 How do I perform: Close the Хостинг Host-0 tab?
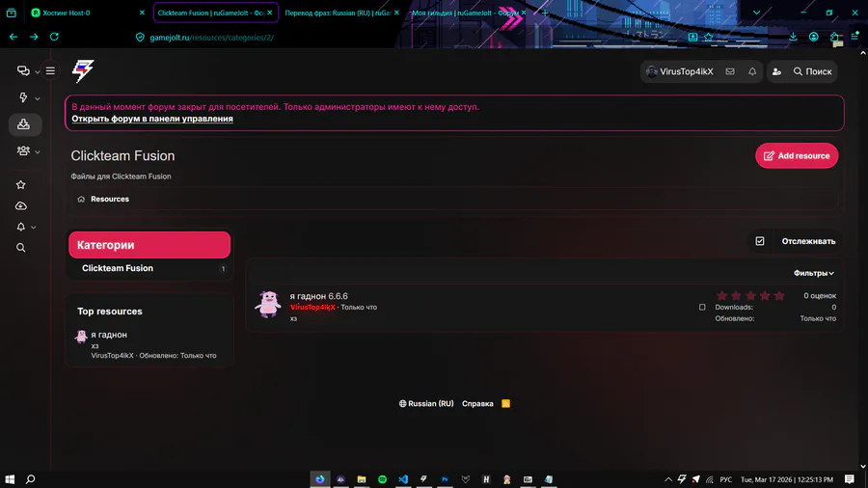(142, 13)
